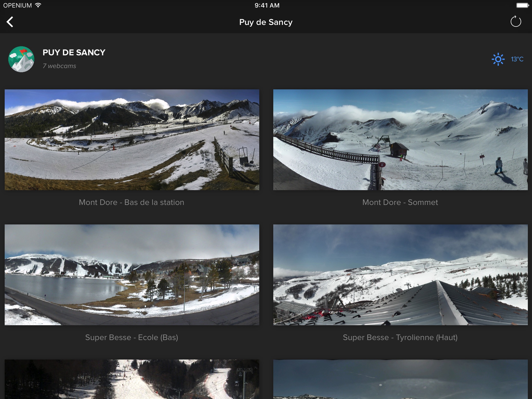
Task: Tap the 13°C temperature reading
Action: click(x=517, y=59)
